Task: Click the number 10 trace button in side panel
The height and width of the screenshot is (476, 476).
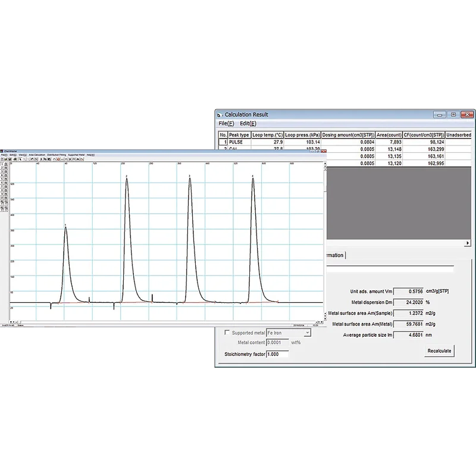Action: (x=2, y=198)
